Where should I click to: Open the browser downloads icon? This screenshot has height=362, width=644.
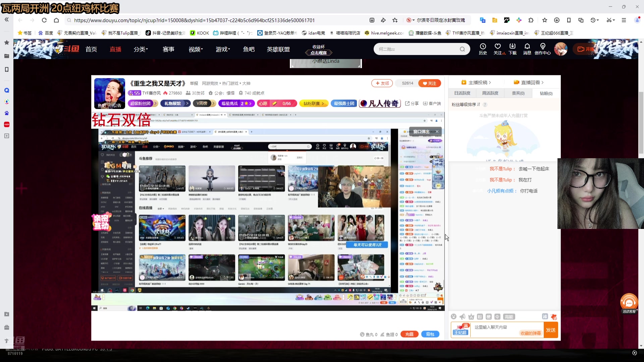pos(556,20)
